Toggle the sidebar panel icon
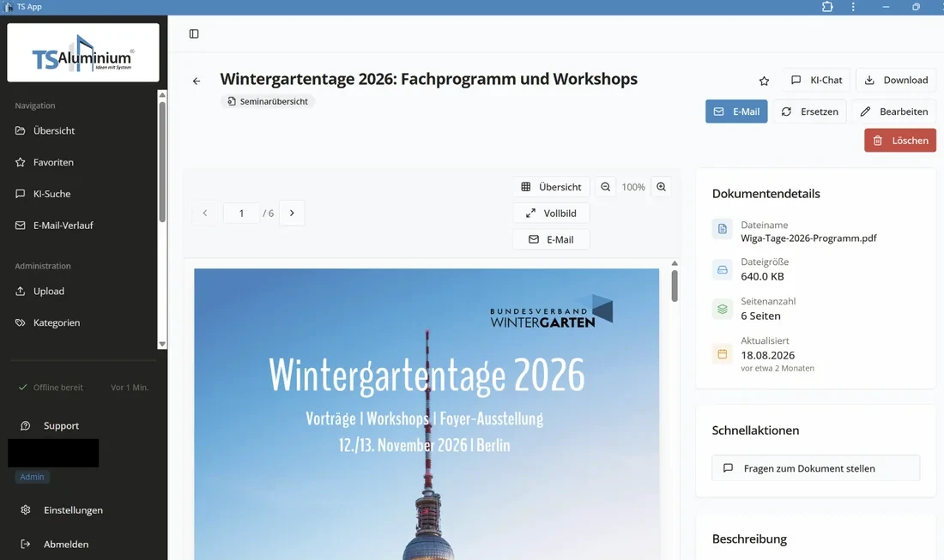The height and width of the screenshot is (560, 944). [x=194, y=33]
